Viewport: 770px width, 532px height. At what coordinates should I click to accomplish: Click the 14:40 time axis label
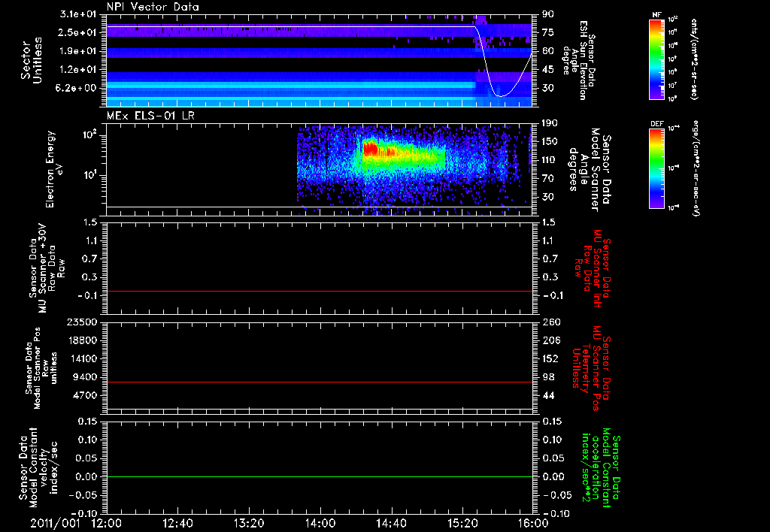391,524
